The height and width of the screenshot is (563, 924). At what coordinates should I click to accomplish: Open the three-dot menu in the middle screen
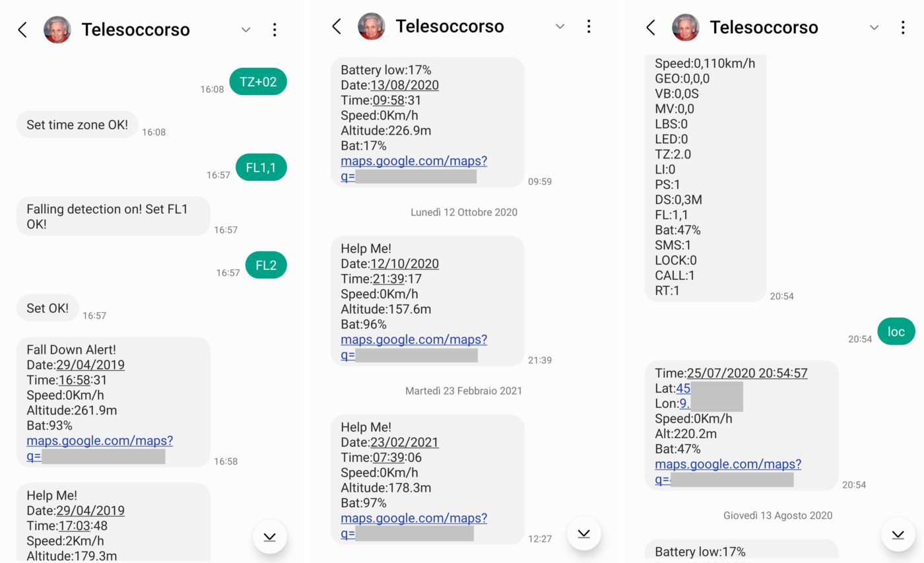tap(589, 26)
